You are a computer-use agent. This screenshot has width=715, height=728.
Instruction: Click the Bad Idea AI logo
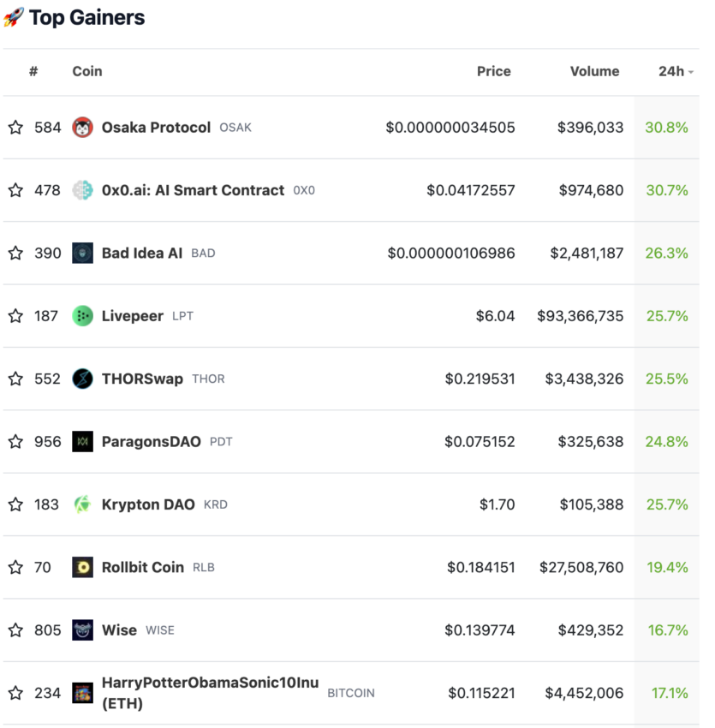pos(83,253)
